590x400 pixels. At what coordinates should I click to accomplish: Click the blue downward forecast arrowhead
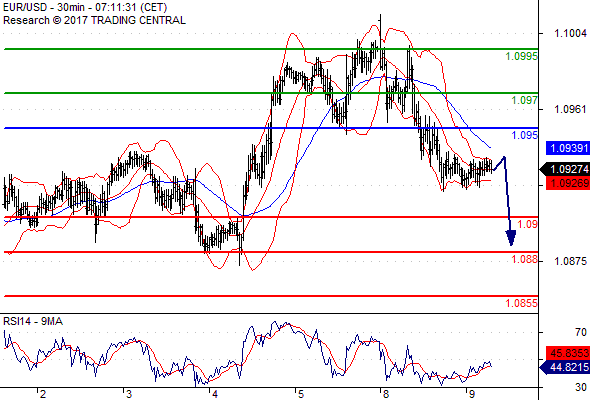click(x=511, y=238)
